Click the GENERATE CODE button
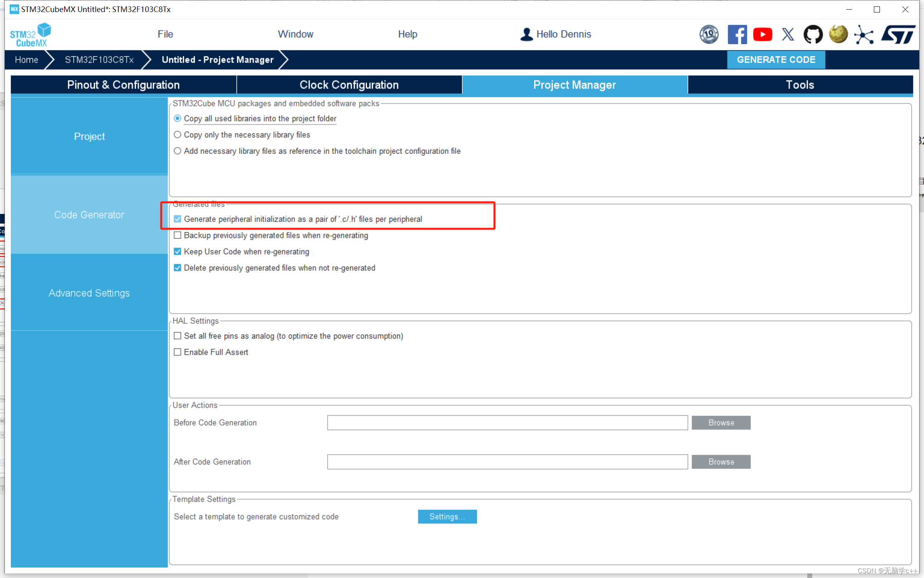 [x=776, y=60]
